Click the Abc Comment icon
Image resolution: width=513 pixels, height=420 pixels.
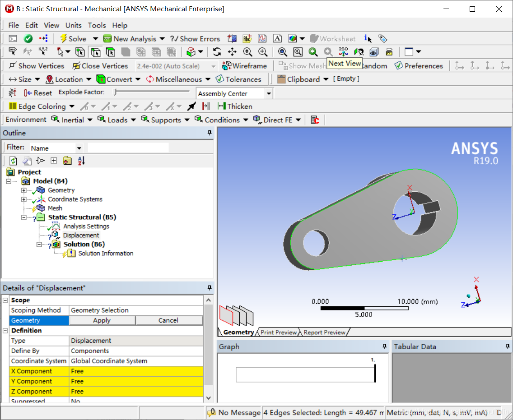coord(247,38)
